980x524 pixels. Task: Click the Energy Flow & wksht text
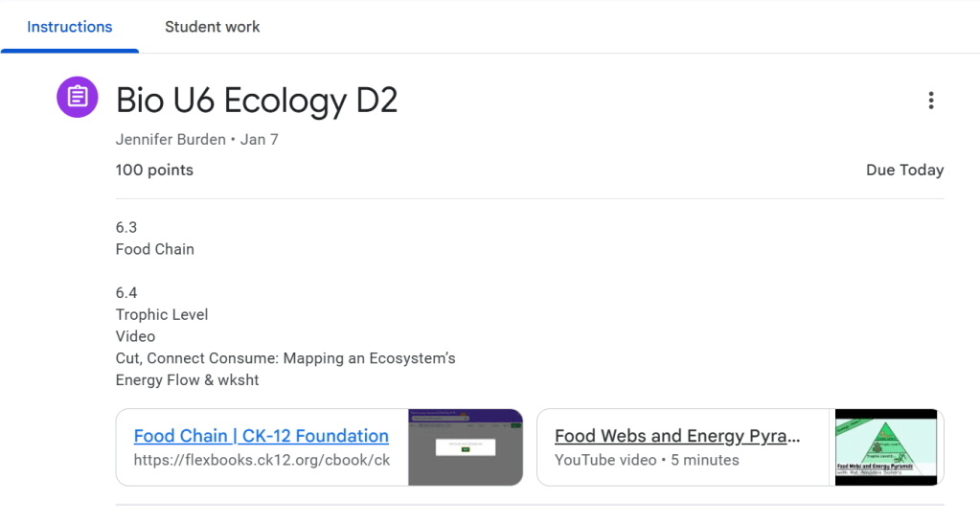point(187,380)
